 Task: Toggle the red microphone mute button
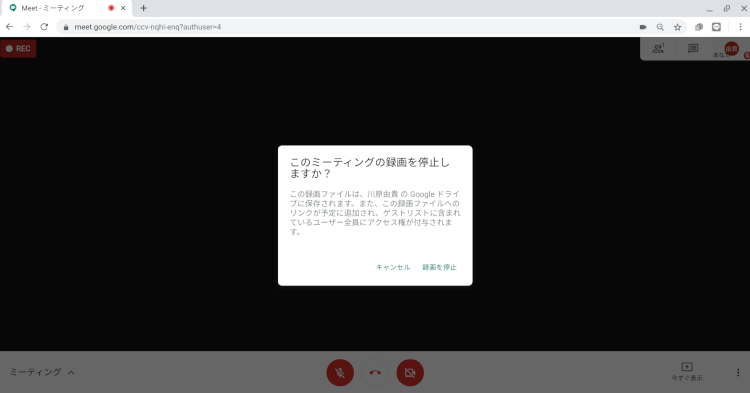point(340,372)
